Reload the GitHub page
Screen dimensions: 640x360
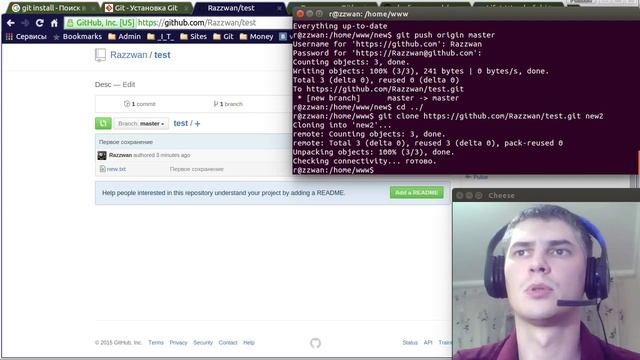coord(40,23)
